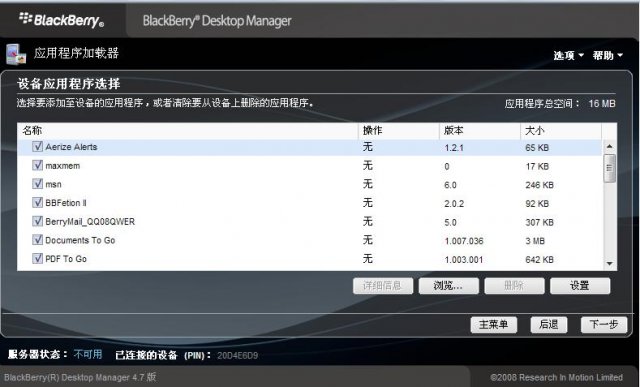The width and height of the screenshot is (640, 387).
Task: Click the device PIN 20D4E6D9
Action: point(237,356)
